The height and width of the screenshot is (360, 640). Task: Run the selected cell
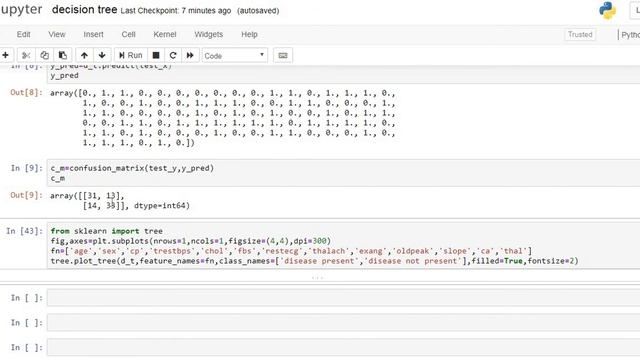131,55
